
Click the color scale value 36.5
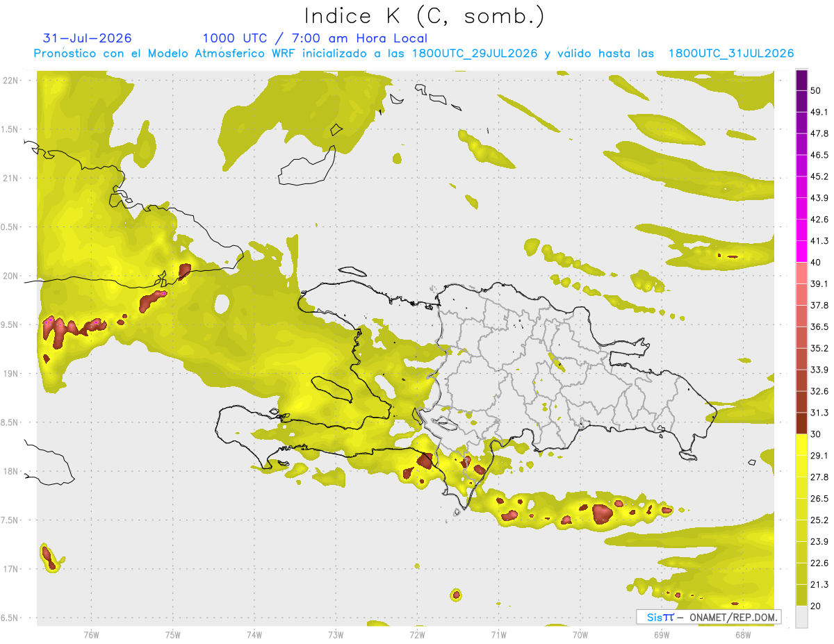[819, 327]
